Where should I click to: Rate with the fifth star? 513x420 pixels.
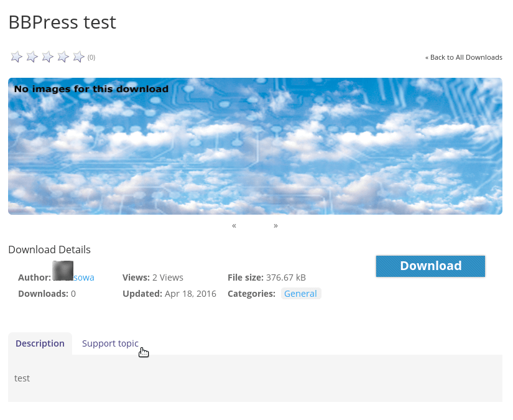coord(78,57)
